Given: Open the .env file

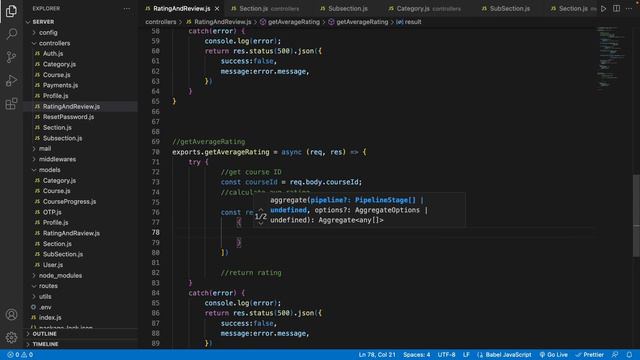Looking at the screenshot, I should (x=80, y=307).
